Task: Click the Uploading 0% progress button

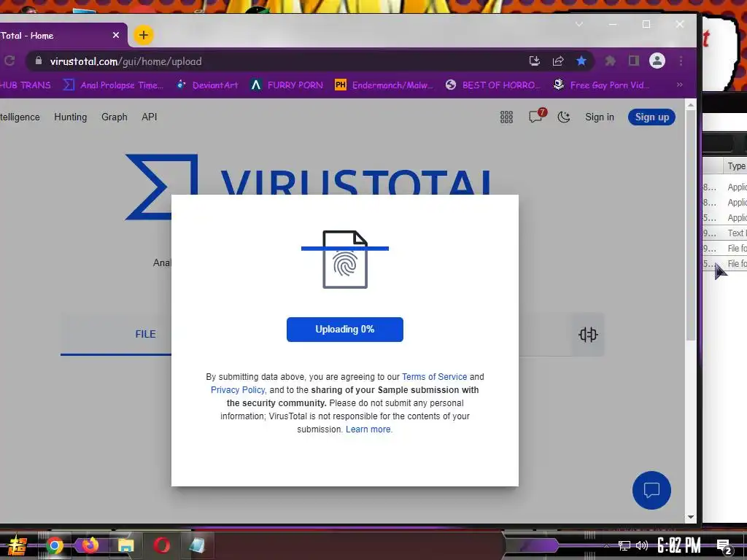Action: coord(345,330)
